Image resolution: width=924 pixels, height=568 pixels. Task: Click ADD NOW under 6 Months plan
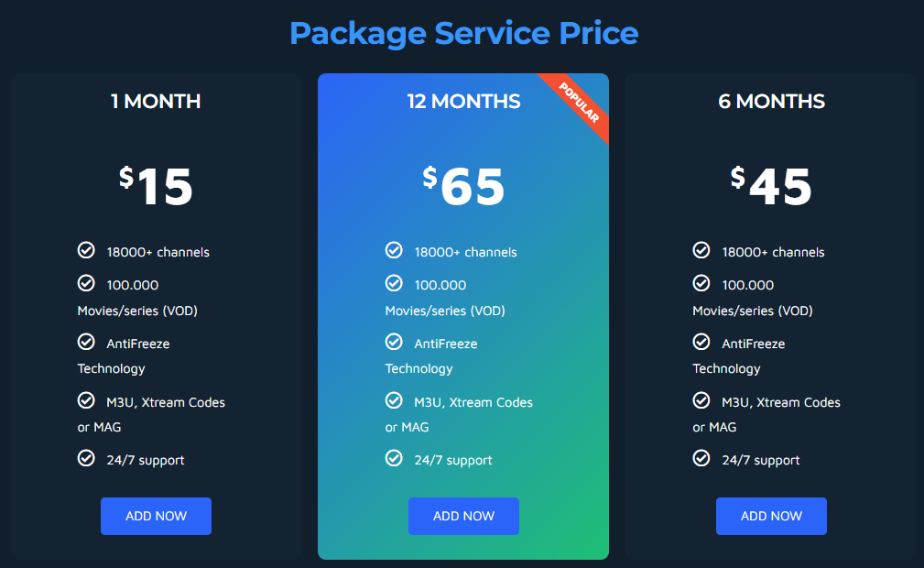pos(771,516)
